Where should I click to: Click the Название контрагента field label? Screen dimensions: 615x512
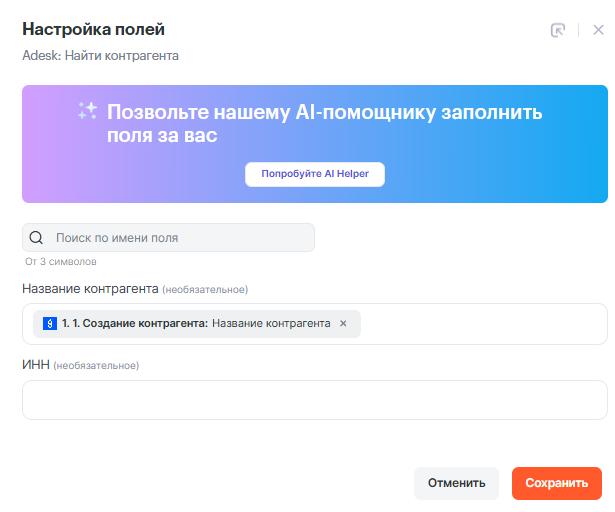(x=90, y=289)
